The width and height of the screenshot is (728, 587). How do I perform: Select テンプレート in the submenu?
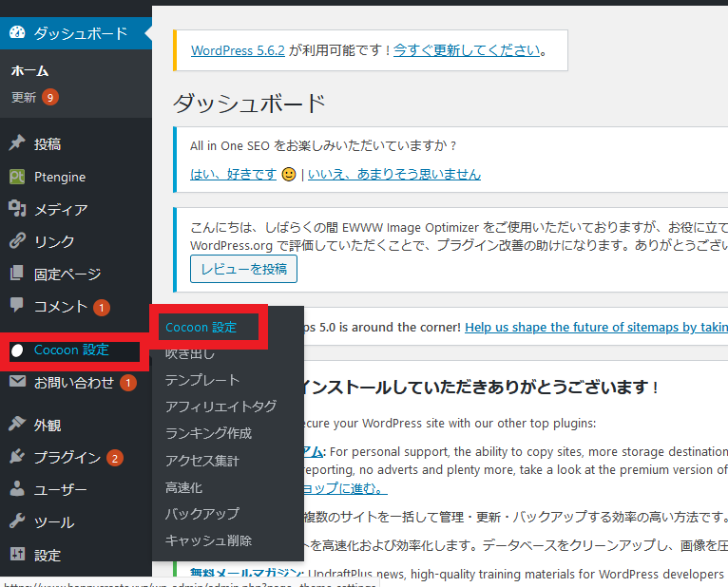click(x=202, y=380)
